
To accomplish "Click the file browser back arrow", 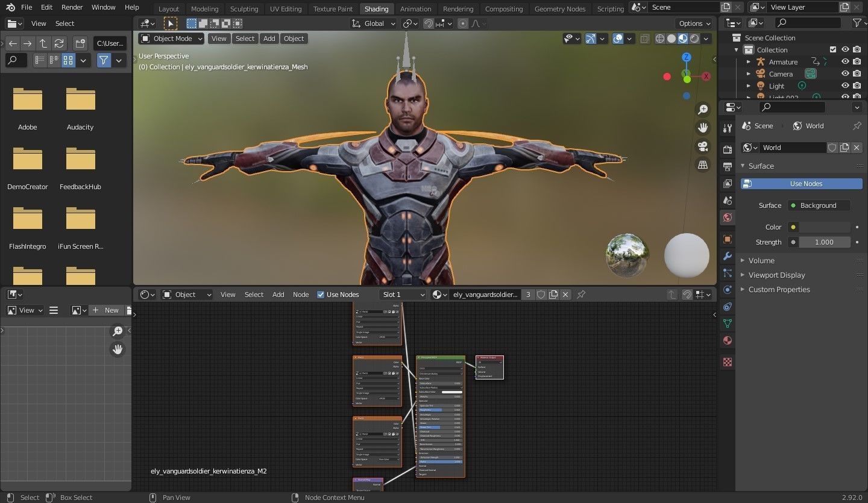I will tap(13, 43).
